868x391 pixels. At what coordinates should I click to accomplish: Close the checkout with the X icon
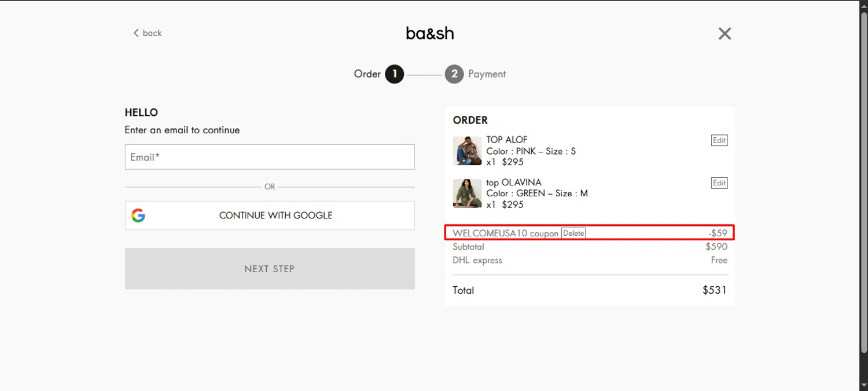[x=724, y=34]
